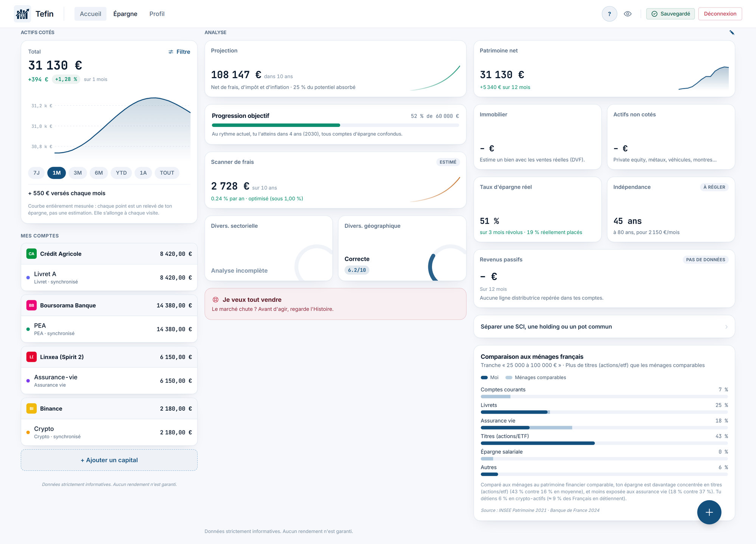Expand the Linxea (Spirit 2) account group

coord(109,357)
